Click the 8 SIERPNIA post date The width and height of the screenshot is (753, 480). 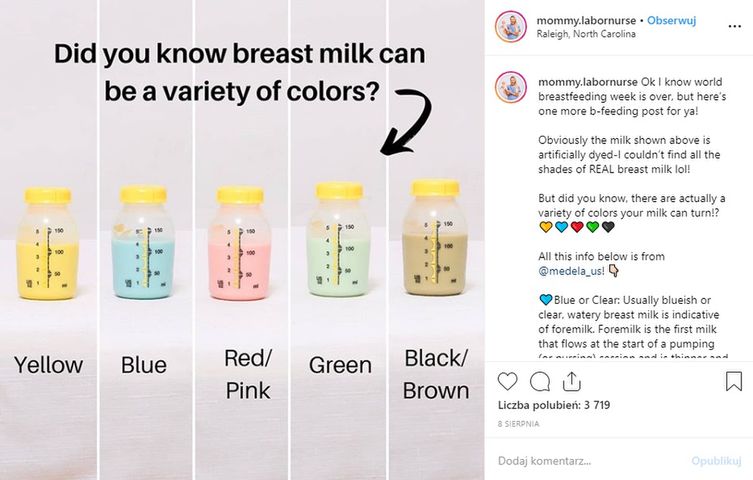point(518,424)
